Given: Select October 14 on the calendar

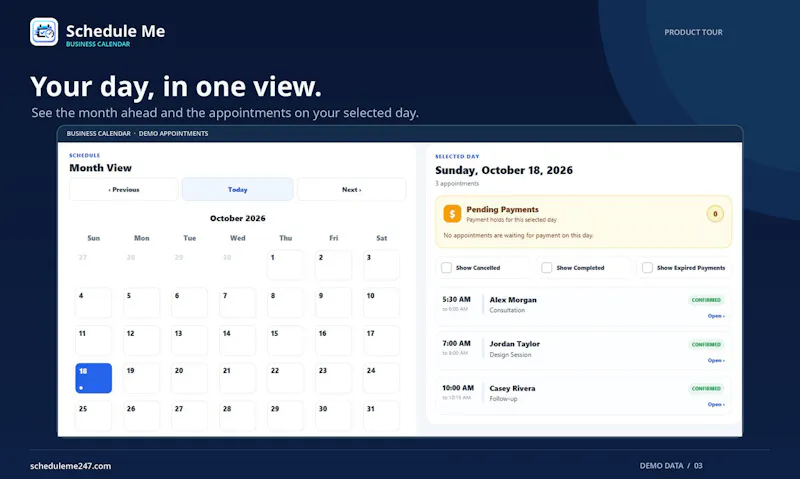Looking at the screenshot, I should (237, 340).
